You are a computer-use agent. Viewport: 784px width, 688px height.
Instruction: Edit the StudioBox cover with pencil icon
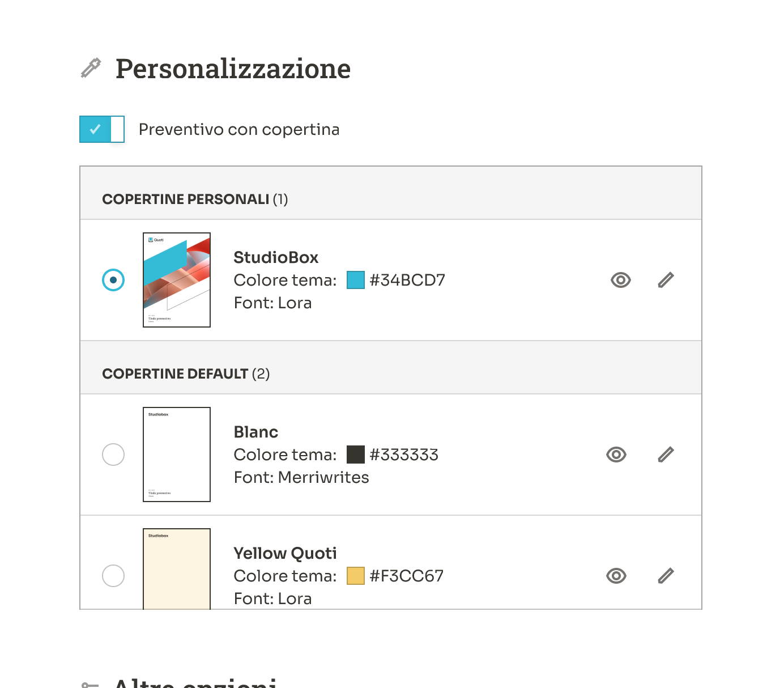[666, 280]
